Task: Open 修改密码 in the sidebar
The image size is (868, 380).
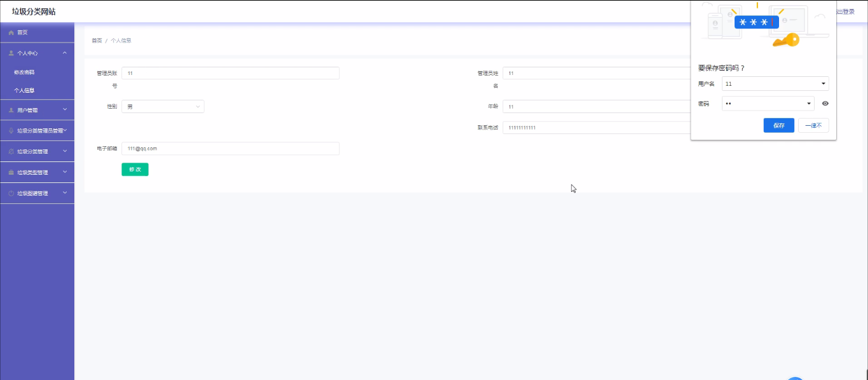Action: [24, 72]
